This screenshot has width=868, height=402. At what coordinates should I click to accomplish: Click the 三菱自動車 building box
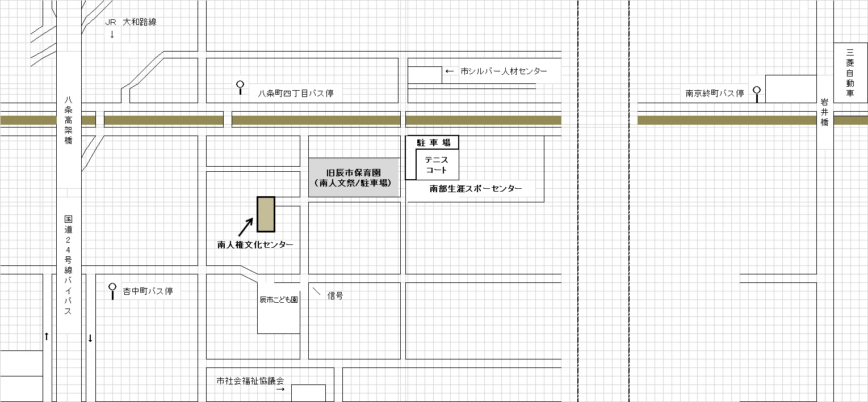[x=850, y=73]
